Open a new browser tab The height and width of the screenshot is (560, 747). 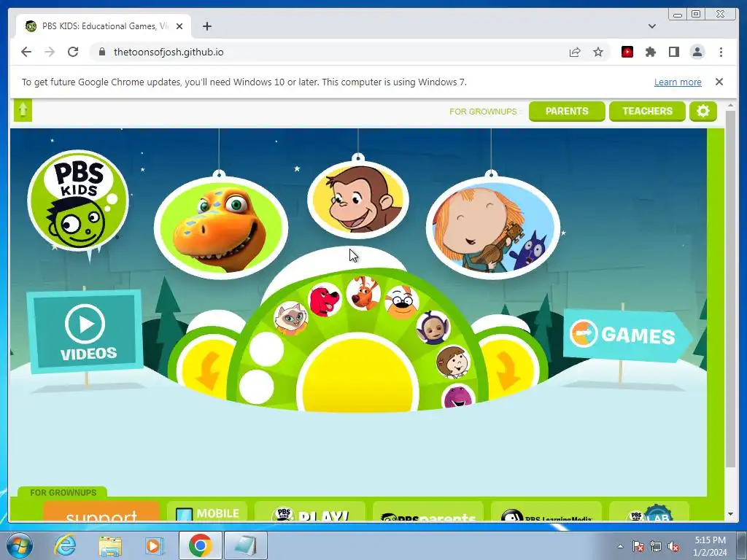(206, 26)
